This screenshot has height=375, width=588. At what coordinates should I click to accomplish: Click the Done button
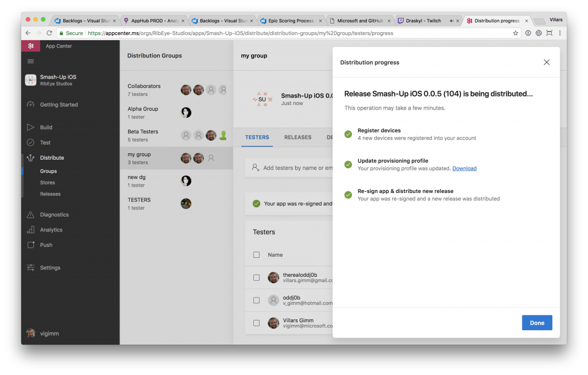tap(537, 323)
